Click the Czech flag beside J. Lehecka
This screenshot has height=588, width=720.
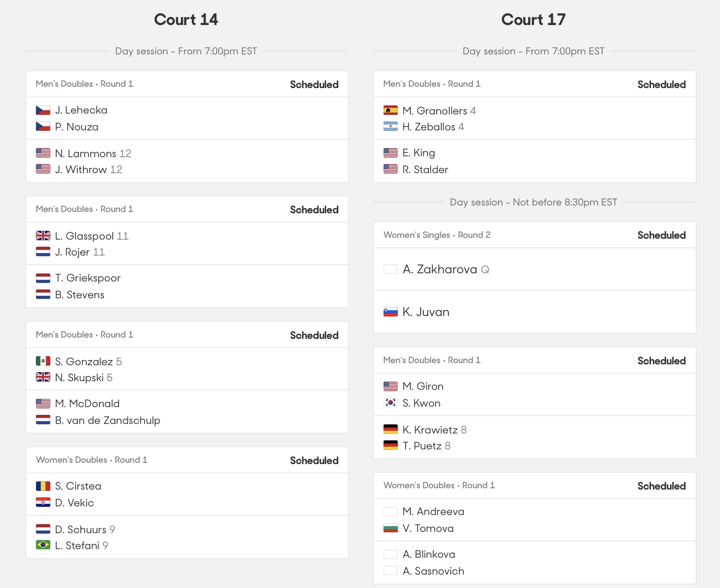coord(43,110)
